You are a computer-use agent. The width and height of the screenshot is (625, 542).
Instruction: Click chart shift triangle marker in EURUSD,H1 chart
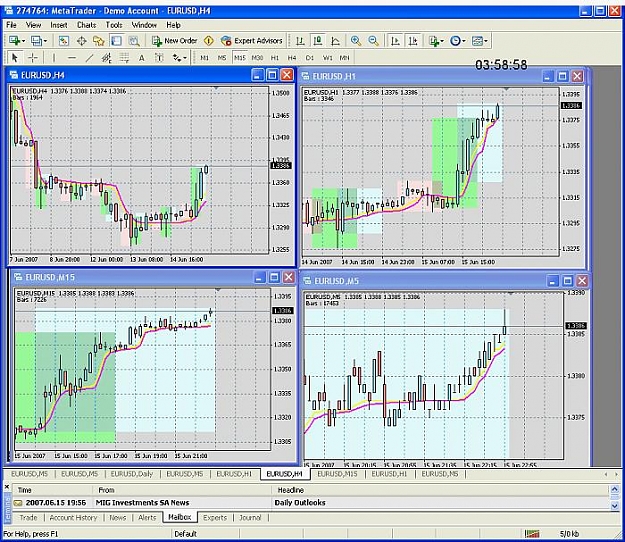coord(506,89)
